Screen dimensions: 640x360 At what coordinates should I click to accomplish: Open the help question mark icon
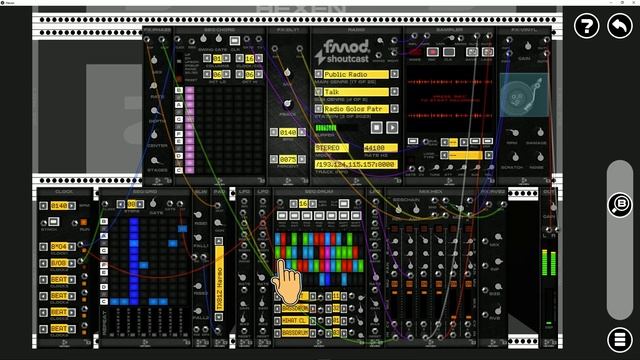coord(587,26)
